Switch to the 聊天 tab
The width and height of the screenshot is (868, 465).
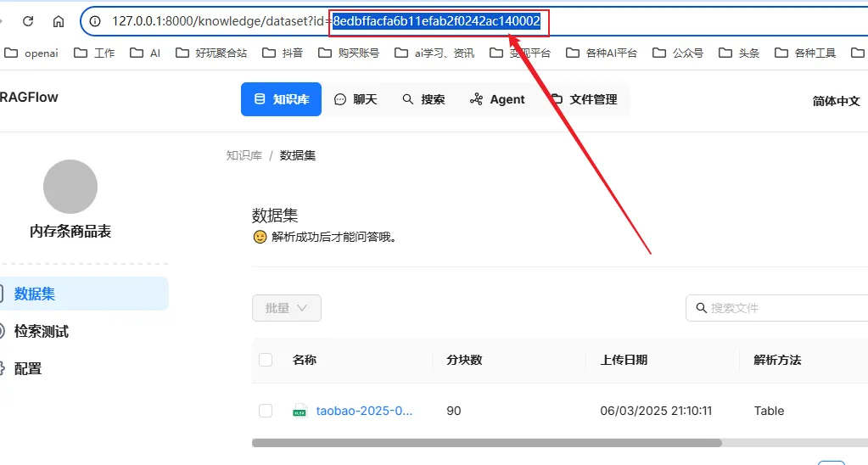(356, 99)
